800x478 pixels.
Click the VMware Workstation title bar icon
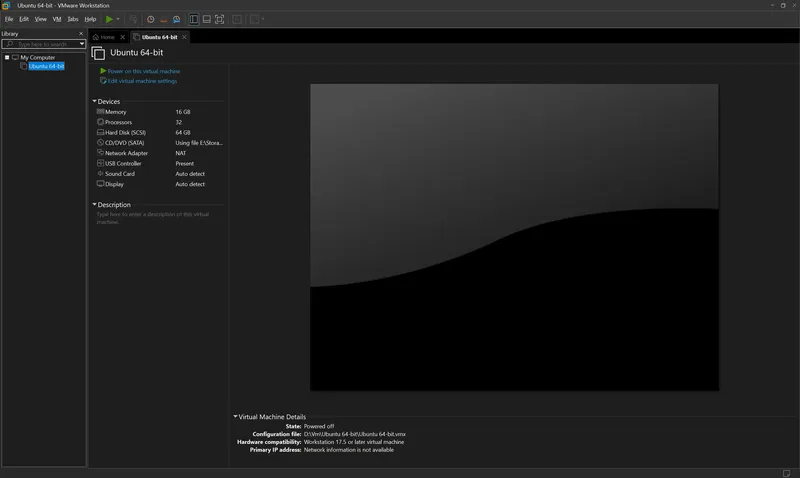(x=6, y=6)
